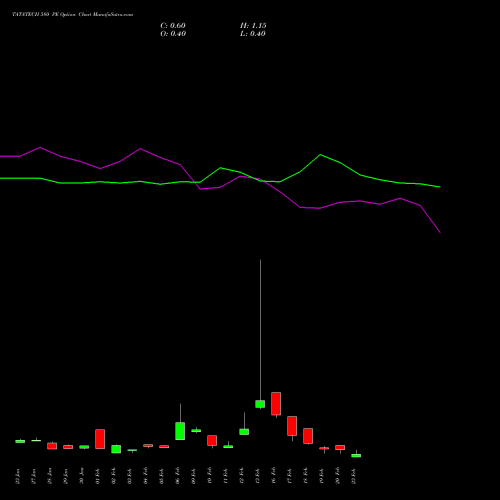Screen dimensions: 500x500
Task: Click the chart title text at top left
Action: (x=72, y=15)
